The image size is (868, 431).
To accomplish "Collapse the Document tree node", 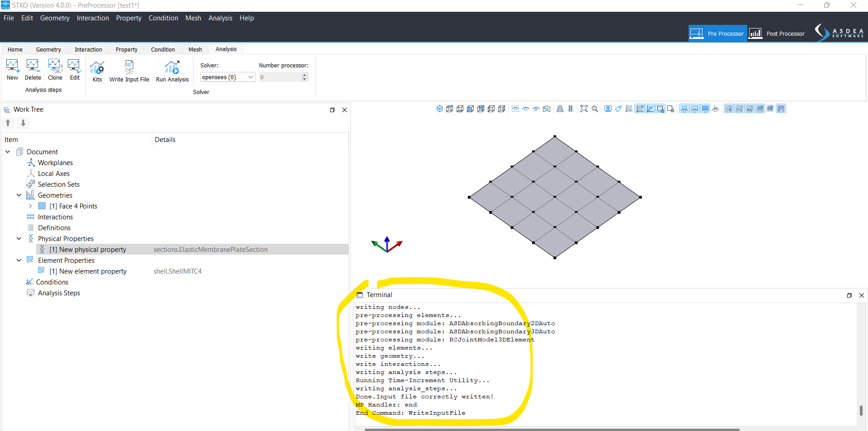I will (x=8, y=152).
